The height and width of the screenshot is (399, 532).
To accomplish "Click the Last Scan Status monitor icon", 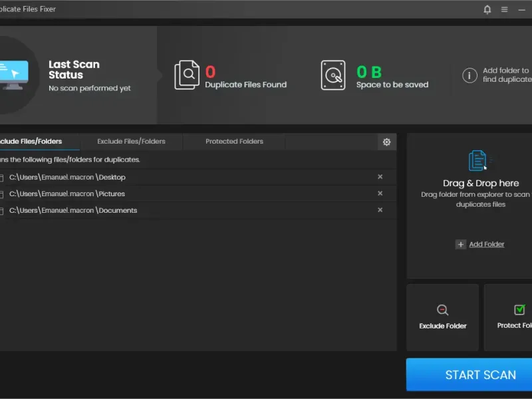I will pos(14,74).
